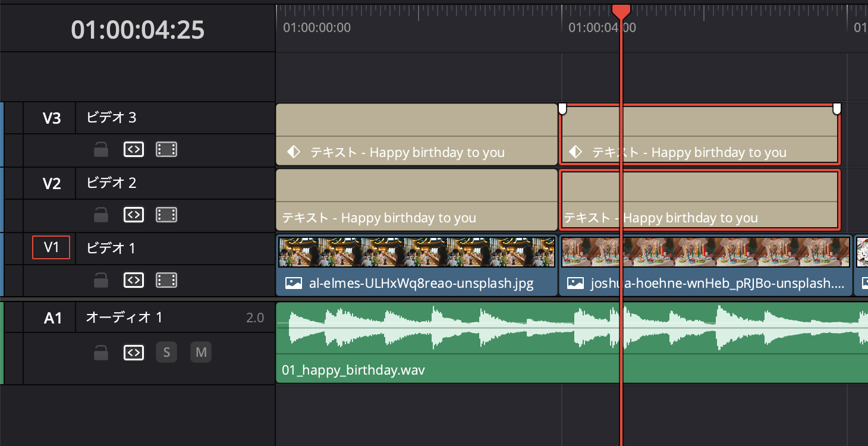Lock the Audio 1 track
The height and width of the screenshot is (446, 868).
(x=101, y=353)
